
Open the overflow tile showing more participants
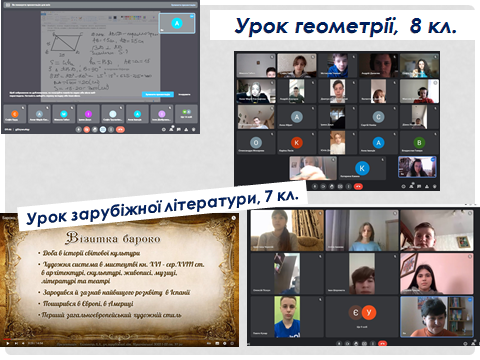click(186, 114)
